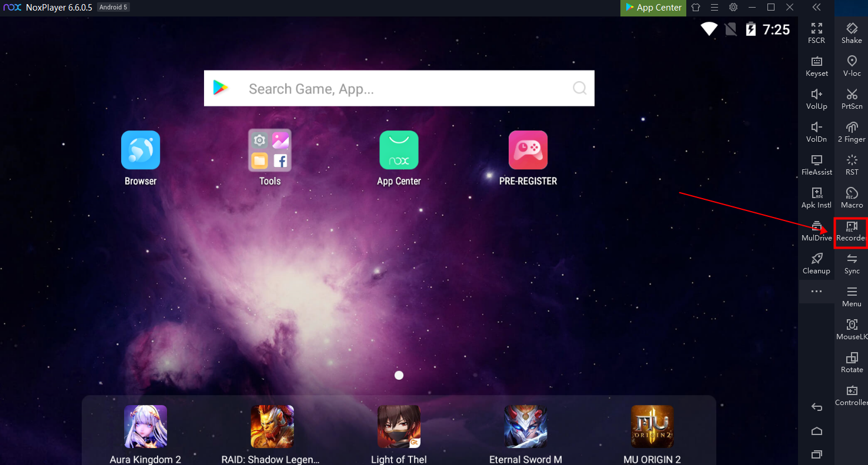
Task: Open the video Recorder tool
Action: [851, 231]
